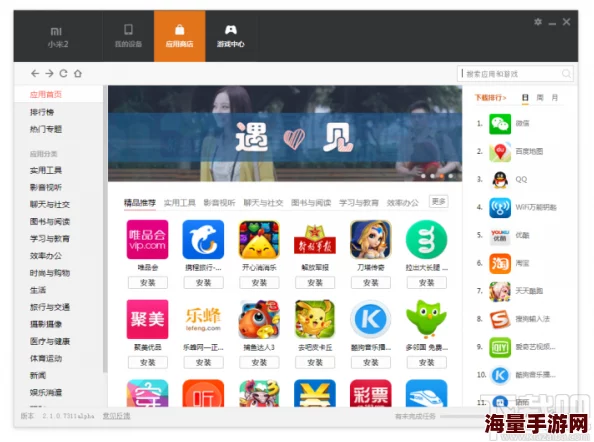Install 开心消消乐 with 安装 button
Screen dimensions: 594x442
click(259, 283)
